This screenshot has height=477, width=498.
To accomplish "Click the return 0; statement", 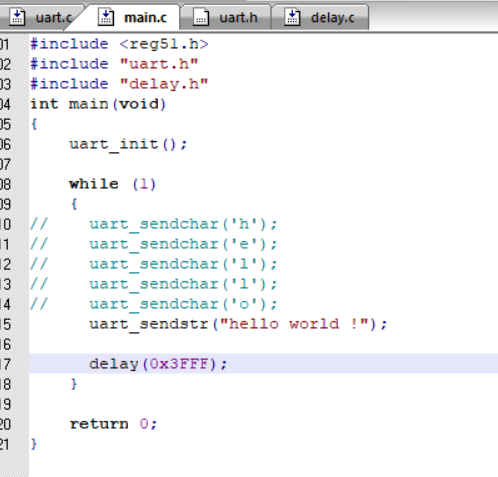I will click(113, 424).
